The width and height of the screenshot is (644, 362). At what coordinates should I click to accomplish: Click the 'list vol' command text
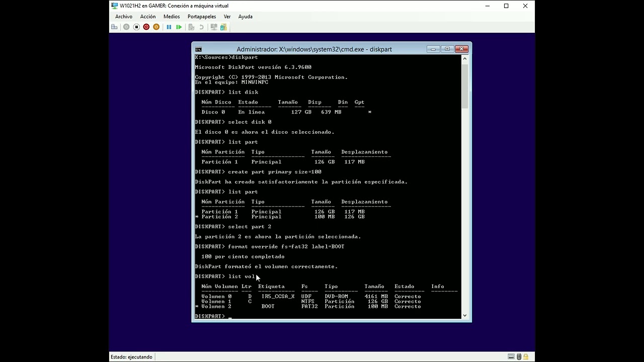(242, 277)
